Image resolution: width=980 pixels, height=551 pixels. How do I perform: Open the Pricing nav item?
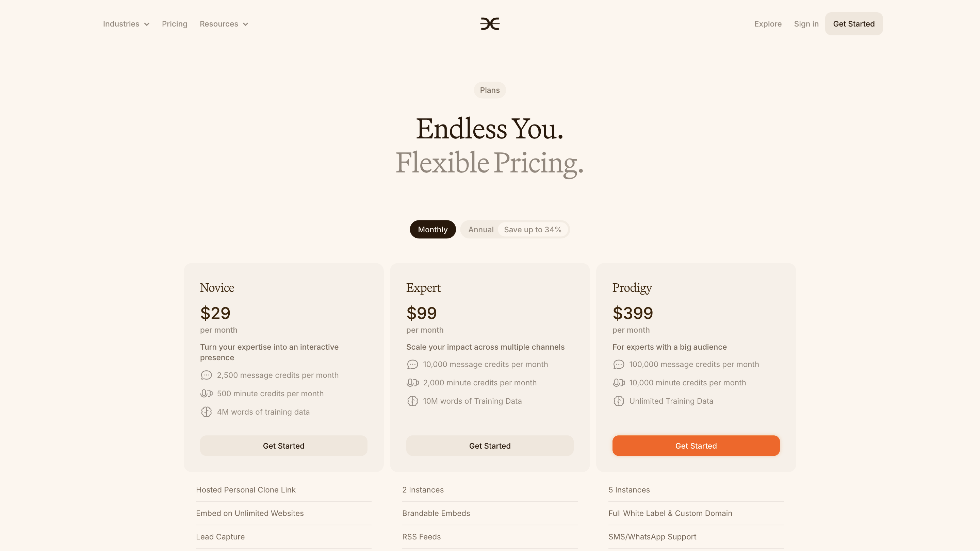point(175,24)
